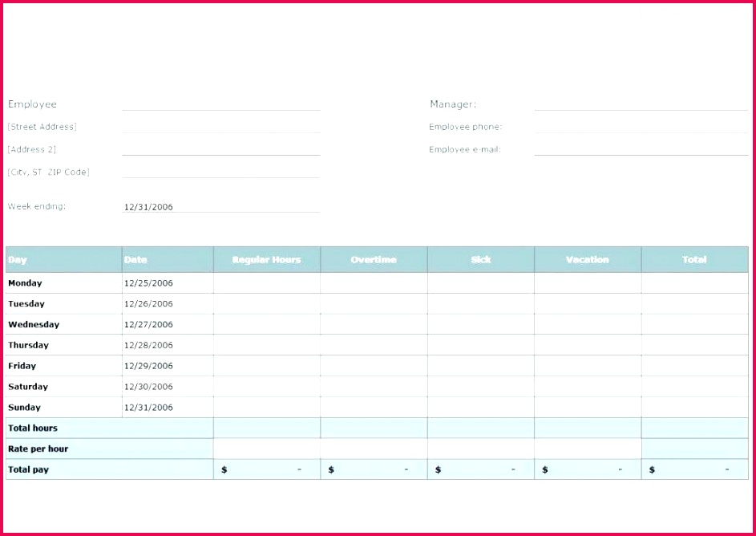Click the Employee phone: label
Viewport: 756px width, 536px height.
click(x=466, y=127)
